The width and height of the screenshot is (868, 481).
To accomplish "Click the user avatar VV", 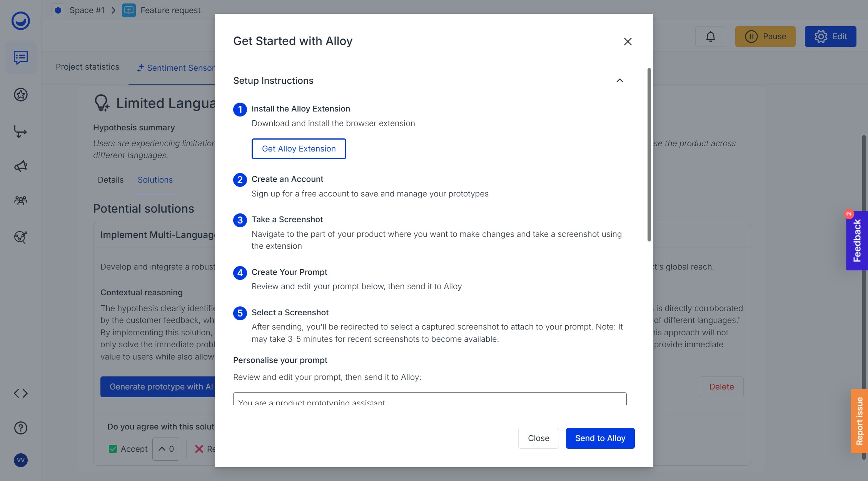I will coord(21,460).
